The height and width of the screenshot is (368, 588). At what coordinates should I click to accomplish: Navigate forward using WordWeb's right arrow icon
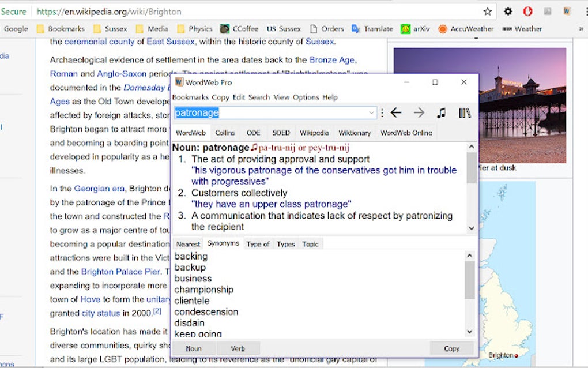(419, 112)
